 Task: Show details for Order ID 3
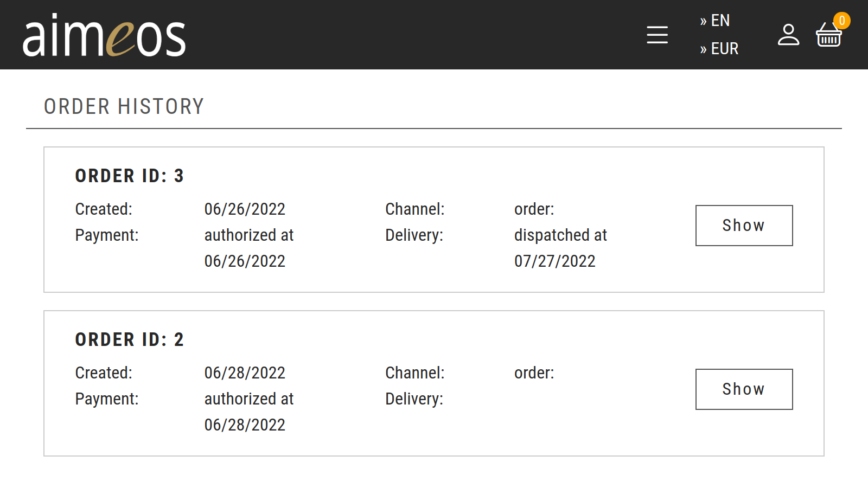tap(744, 226)
